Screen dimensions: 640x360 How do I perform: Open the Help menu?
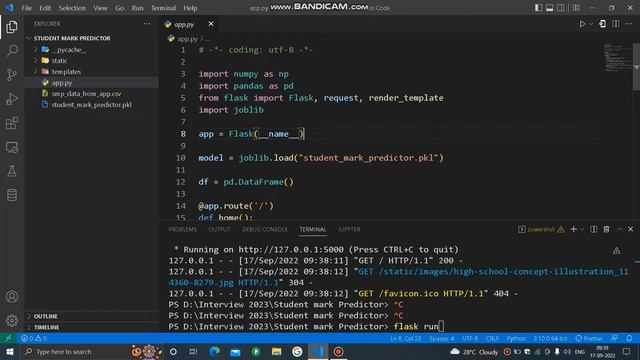click(190, 8)
